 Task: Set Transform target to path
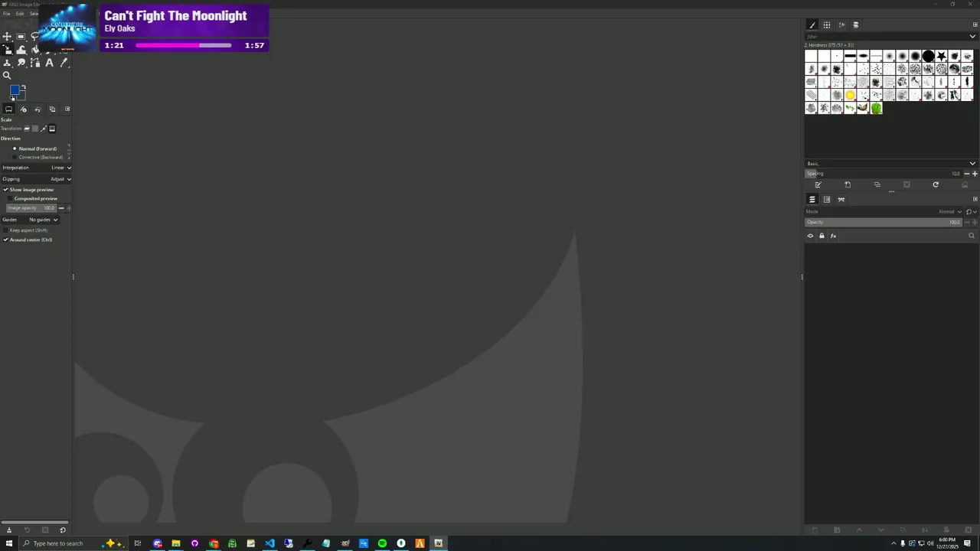pyautogui.click(x=44, y=129)
